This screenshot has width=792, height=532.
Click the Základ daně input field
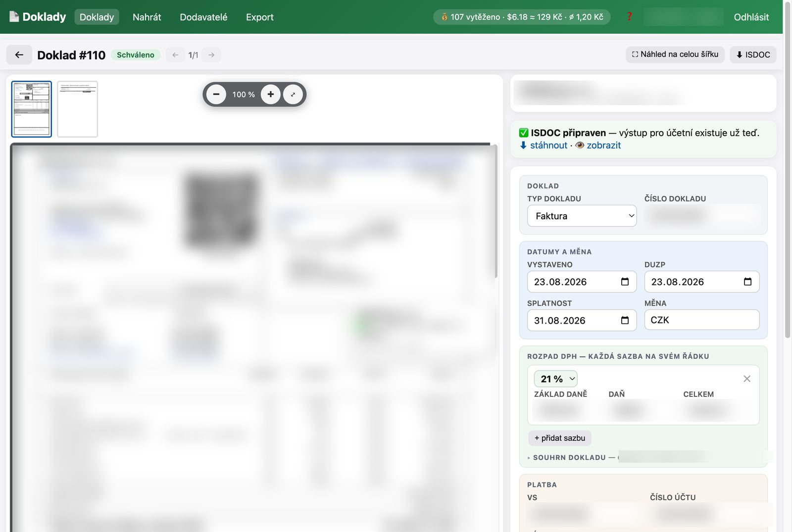coord(567,410)
